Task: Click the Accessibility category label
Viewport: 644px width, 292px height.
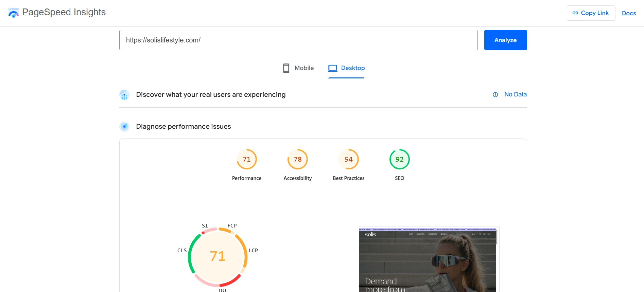Action: (x=298, y=178)
